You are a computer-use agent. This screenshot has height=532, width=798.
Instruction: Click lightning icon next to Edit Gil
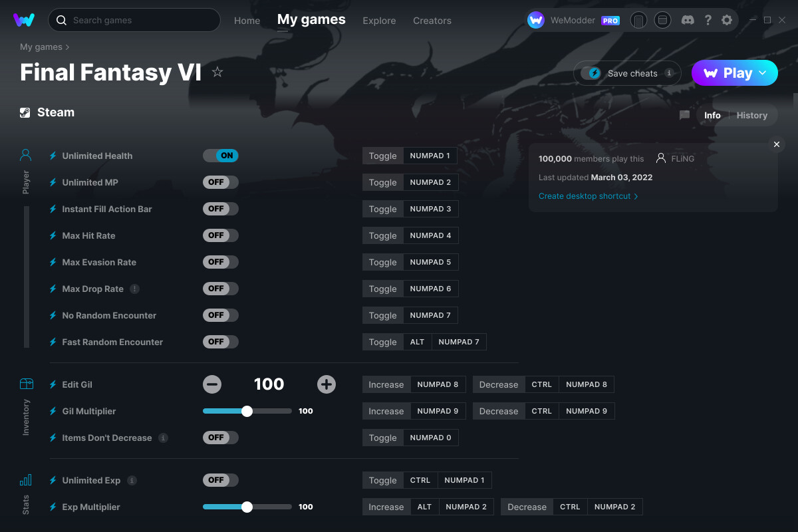coord(53,384)
